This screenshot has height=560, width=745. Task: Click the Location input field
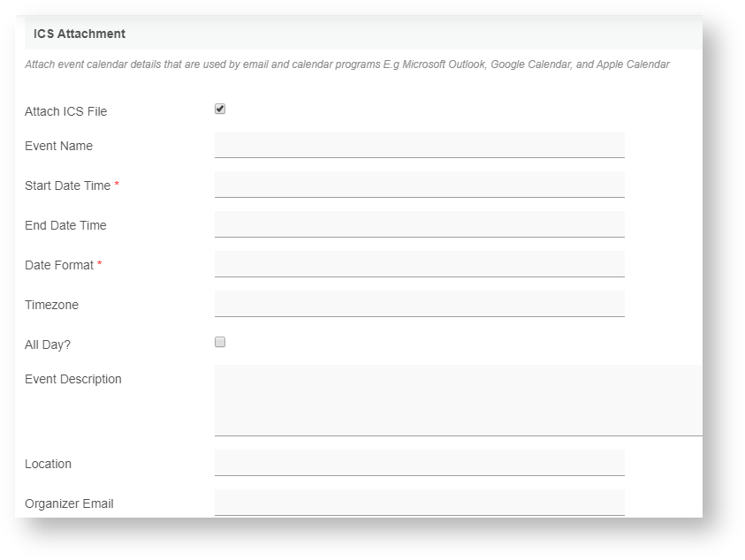[x=419, y=463]
